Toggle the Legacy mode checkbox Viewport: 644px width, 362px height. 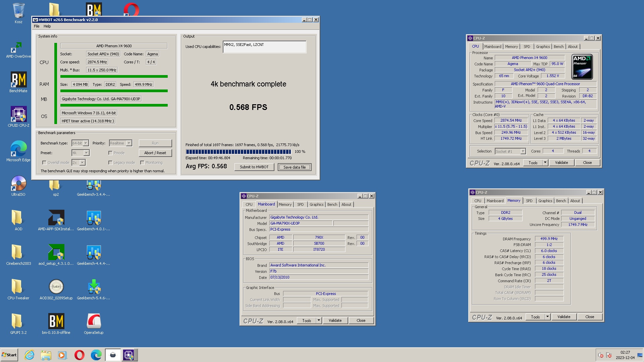click(110, 163)
